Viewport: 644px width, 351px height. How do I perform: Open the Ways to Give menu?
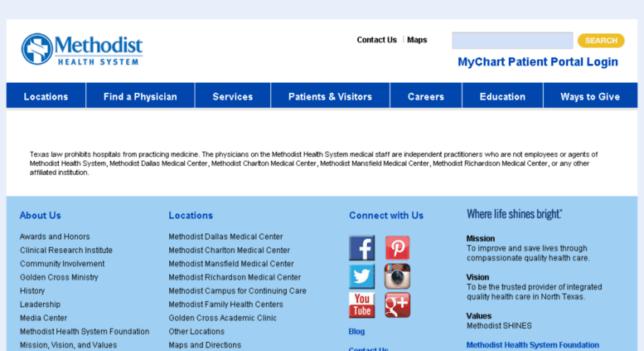590,96
